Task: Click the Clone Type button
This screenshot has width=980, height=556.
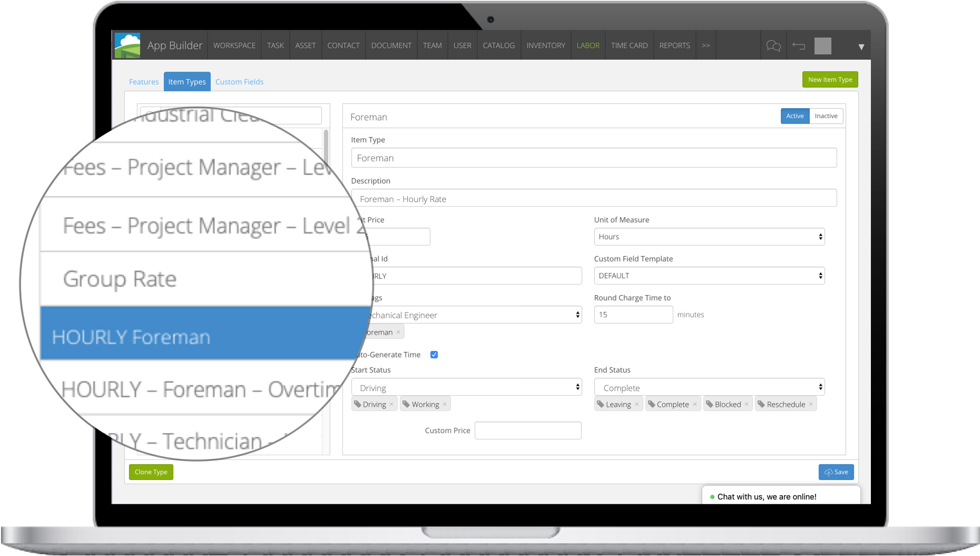Action: (x=151, y=472)
